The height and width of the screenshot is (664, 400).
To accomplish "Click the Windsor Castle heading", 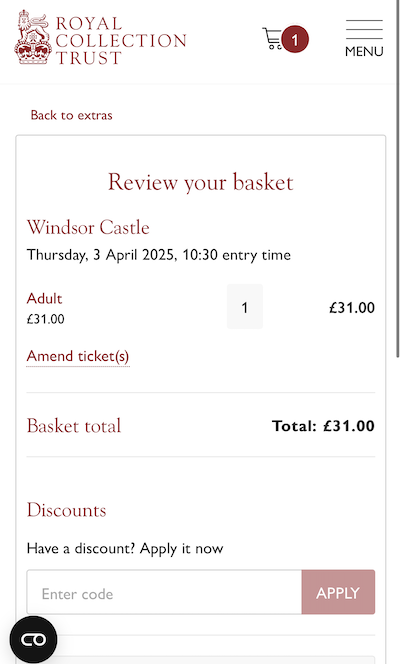I will [x=88, y=227].
